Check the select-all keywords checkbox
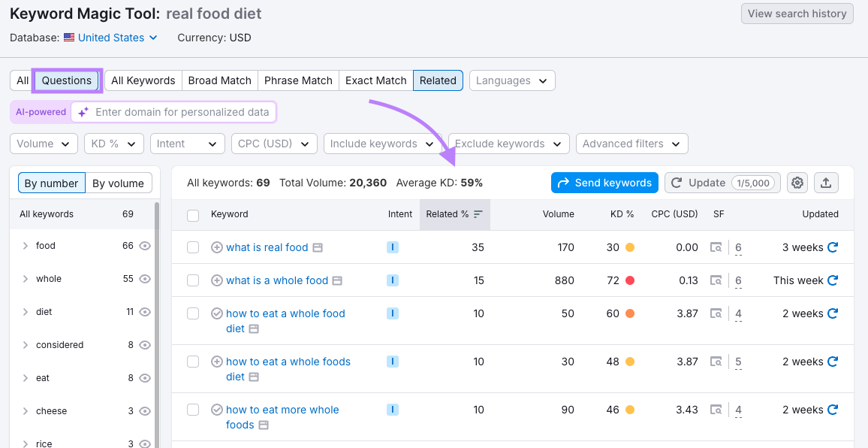Screen dimensions: 868x448 click(x=193, y=214)
